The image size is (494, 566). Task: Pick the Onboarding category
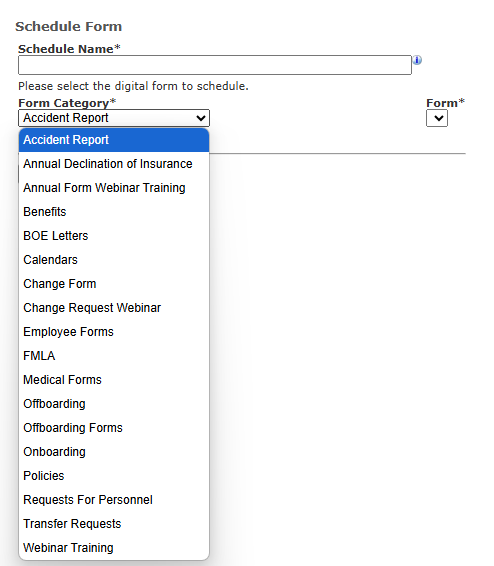point(114,452)
